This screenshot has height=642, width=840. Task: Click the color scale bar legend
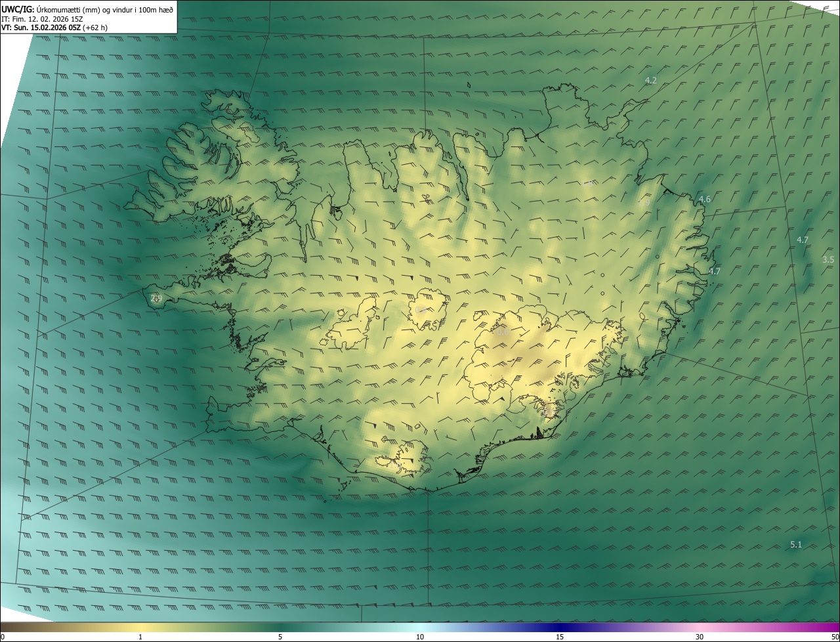(420, 628)
